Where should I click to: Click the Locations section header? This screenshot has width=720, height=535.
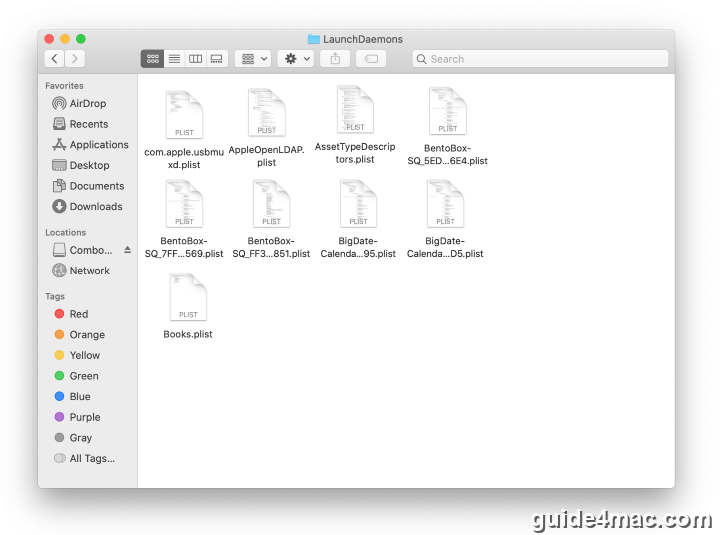pos(66,232)
